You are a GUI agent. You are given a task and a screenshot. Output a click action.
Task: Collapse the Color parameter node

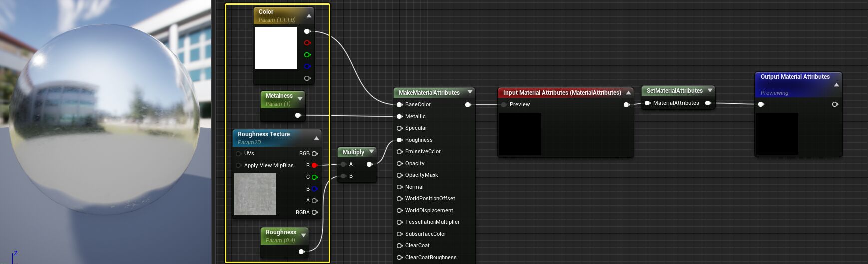tap(309, 16)
